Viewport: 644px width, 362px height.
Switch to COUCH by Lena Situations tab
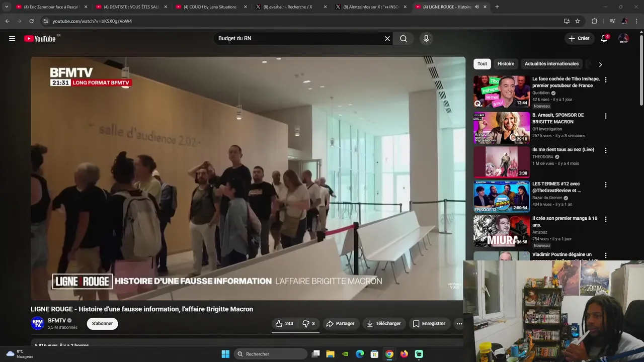pos(210,7)
